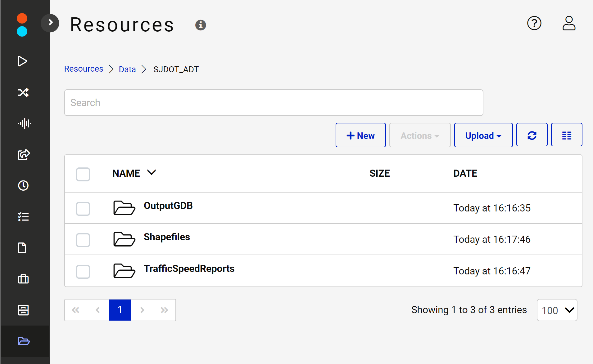
Task: Open the clock schedules sidebar icon
Action: coord(23,185)
